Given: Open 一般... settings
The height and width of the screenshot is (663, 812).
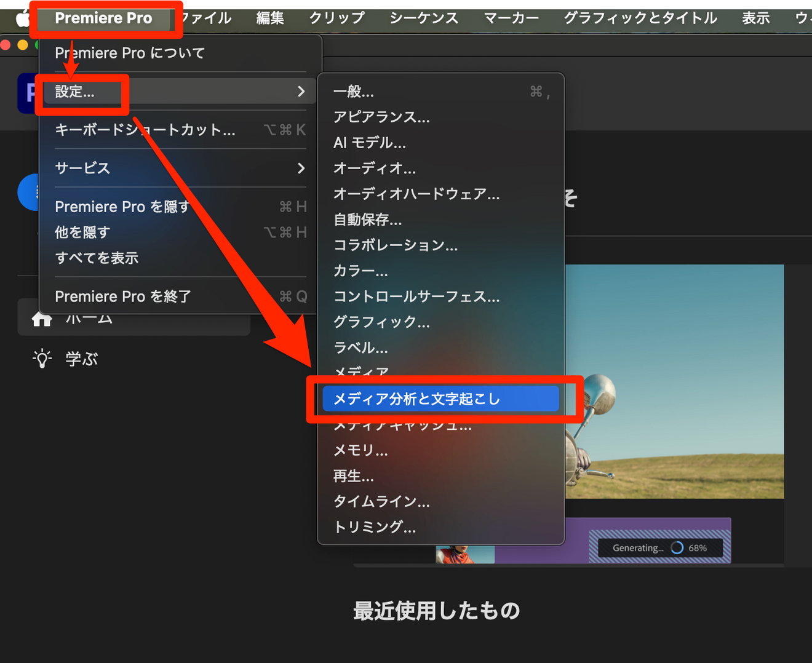Looking at the screenshot, I should [x=440, y=92].
